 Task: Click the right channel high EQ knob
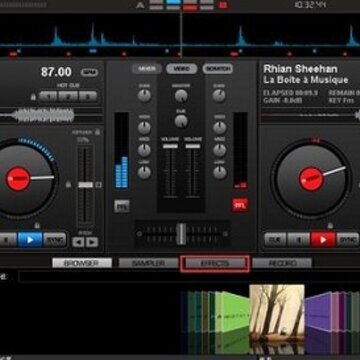click(x=219, y=127)
